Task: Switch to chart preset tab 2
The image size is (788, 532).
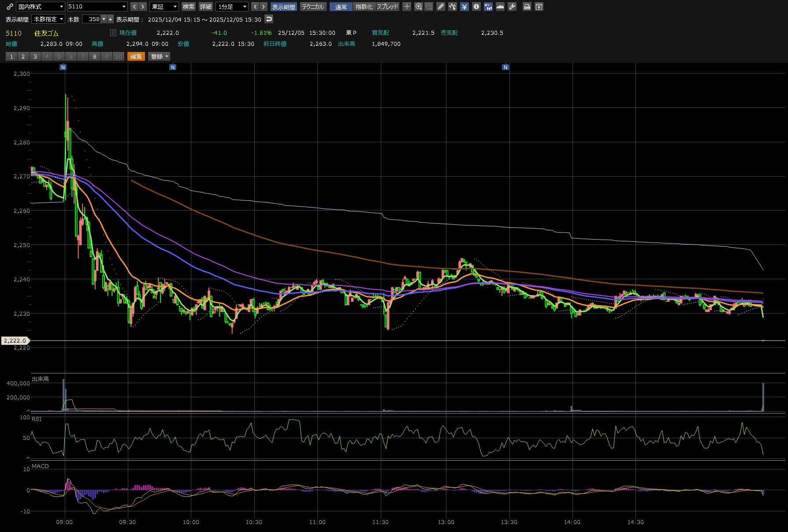Action: point(23,56)
